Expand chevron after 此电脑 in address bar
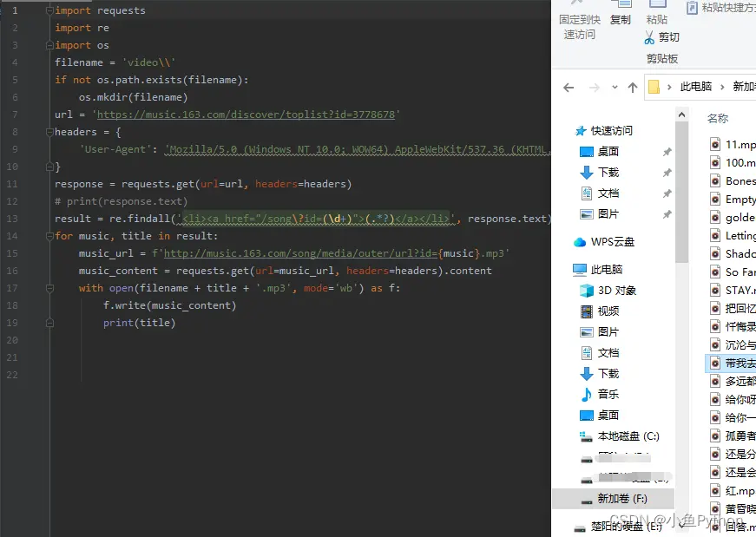 pyautogui.click(x=722, y=88)
